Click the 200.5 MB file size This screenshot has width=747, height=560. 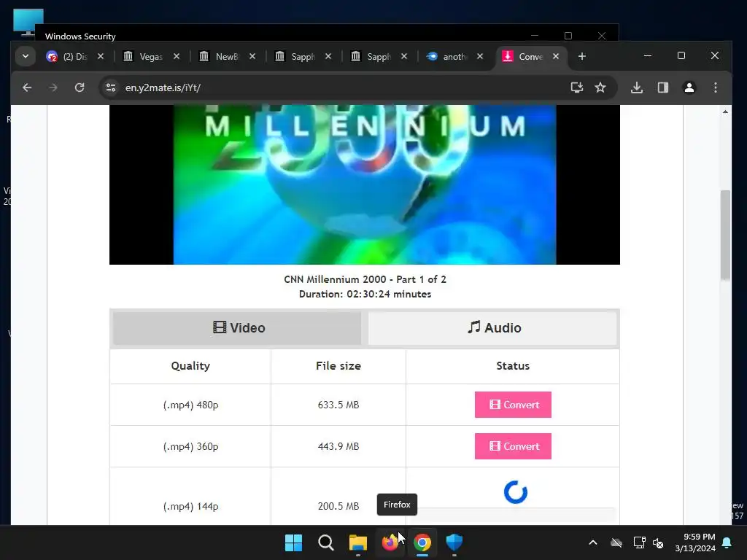[338, 506]
